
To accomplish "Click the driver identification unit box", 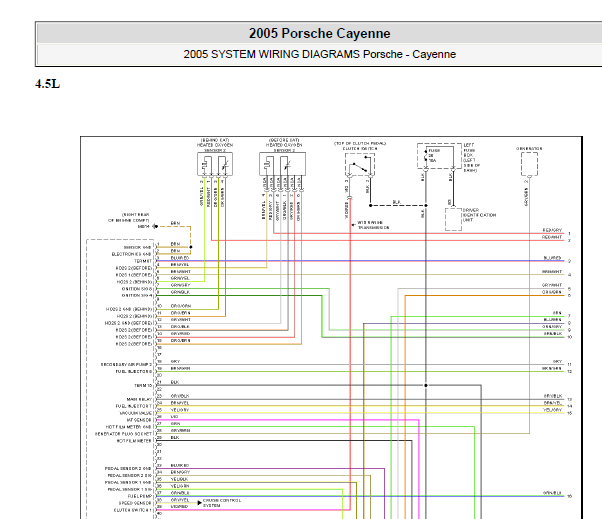I will (x=453, y=219).
